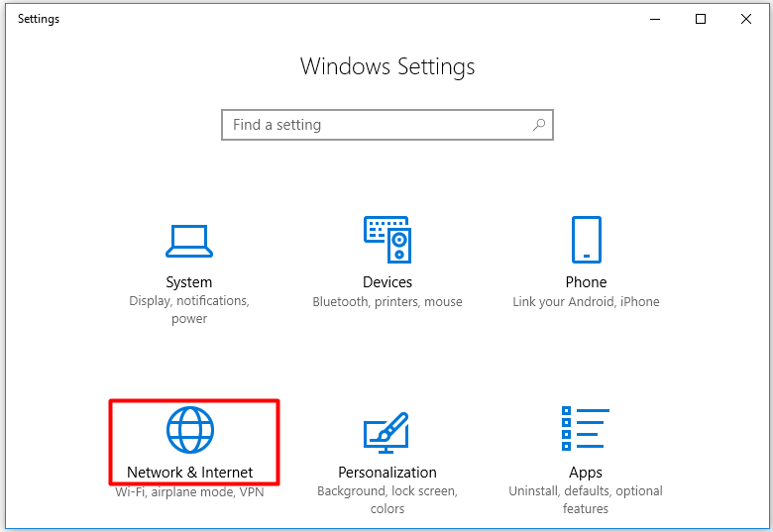Focus the Find a setting field
The height and width of the screenshot is (532, 773).
click(x=377, y=125)
